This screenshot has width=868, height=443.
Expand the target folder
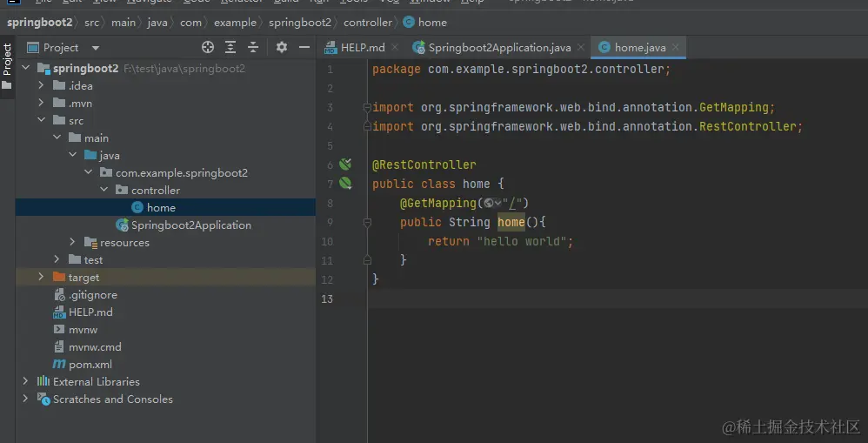pyautogui.click(x=41, y=277)
